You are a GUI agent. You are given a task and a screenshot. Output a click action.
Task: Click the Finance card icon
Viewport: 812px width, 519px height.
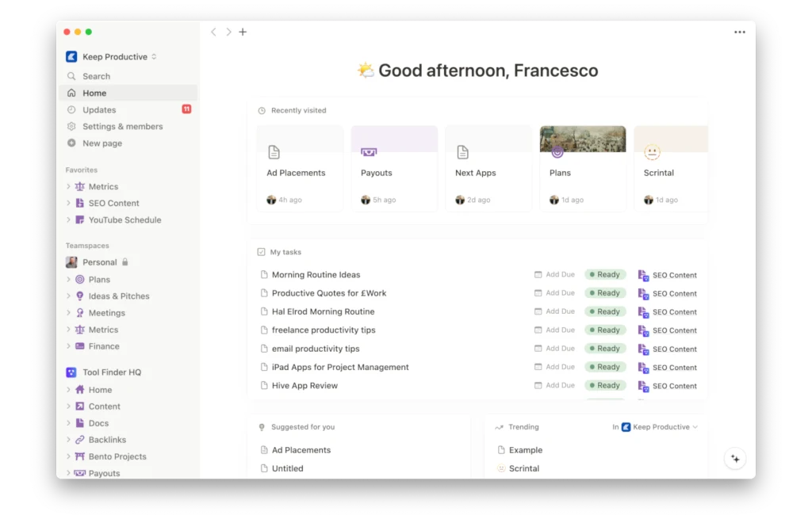(80, 346)
